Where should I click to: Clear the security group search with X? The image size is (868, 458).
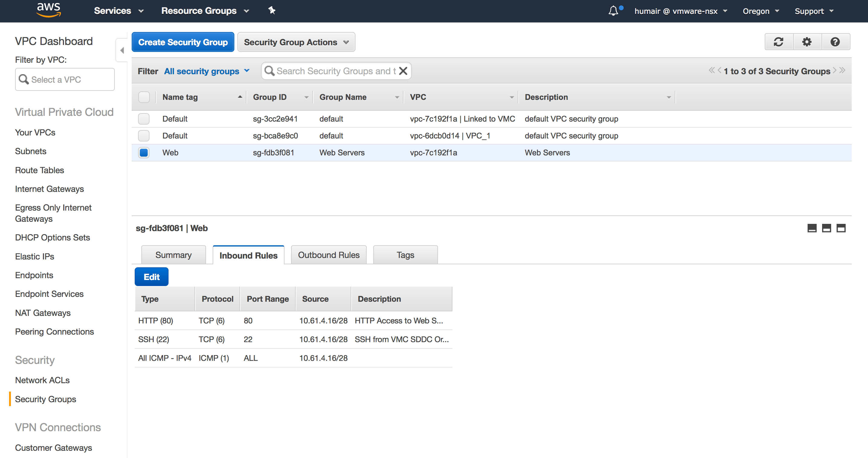403,71
